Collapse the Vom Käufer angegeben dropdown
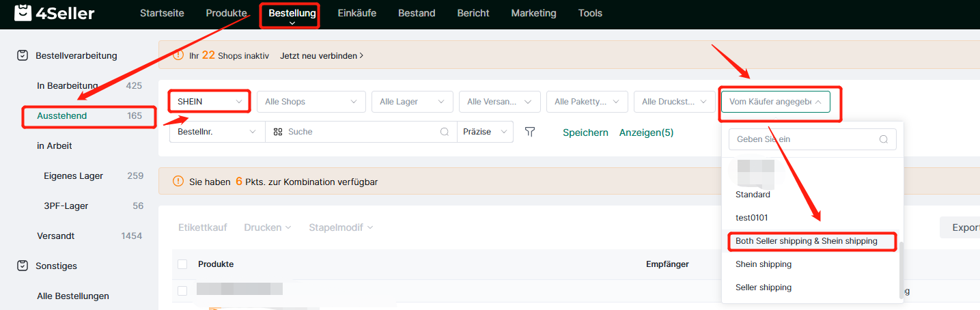 [776, 102]
